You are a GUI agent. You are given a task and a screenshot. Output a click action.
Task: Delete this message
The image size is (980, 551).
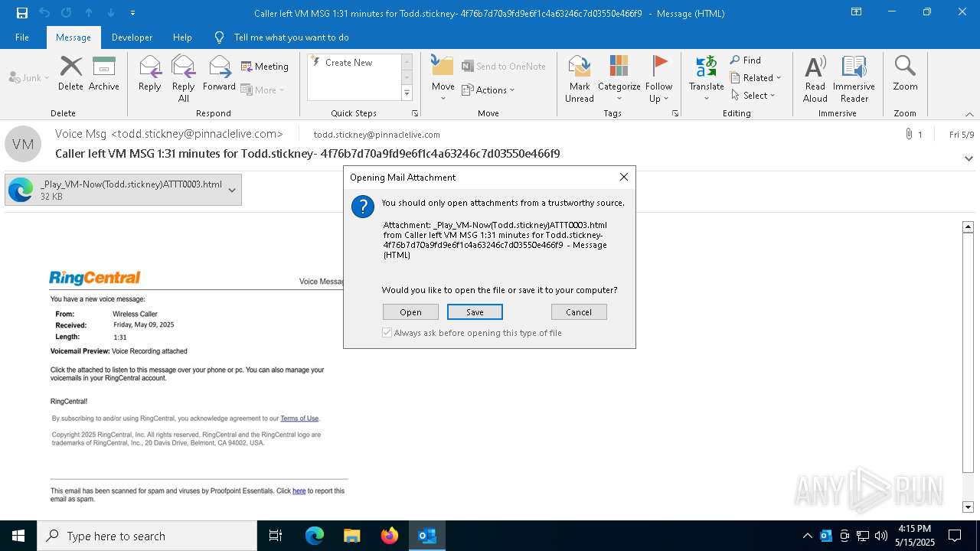click(70, 73)
